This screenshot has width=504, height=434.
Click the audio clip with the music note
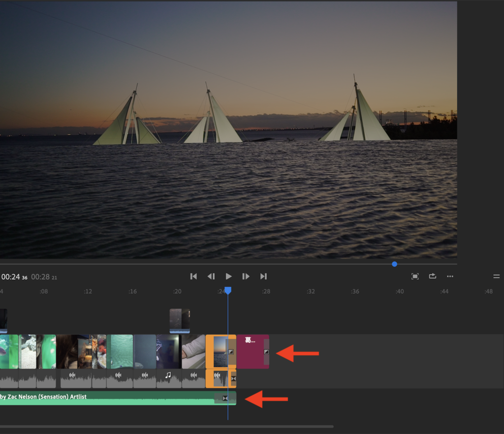[x=168, y=378]
